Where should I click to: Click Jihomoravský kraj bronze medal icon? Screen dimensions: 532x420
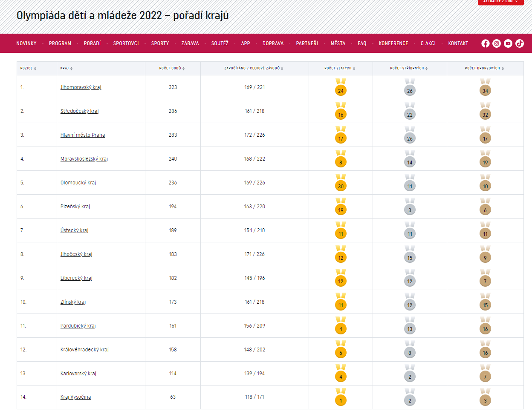click(485, 87)
